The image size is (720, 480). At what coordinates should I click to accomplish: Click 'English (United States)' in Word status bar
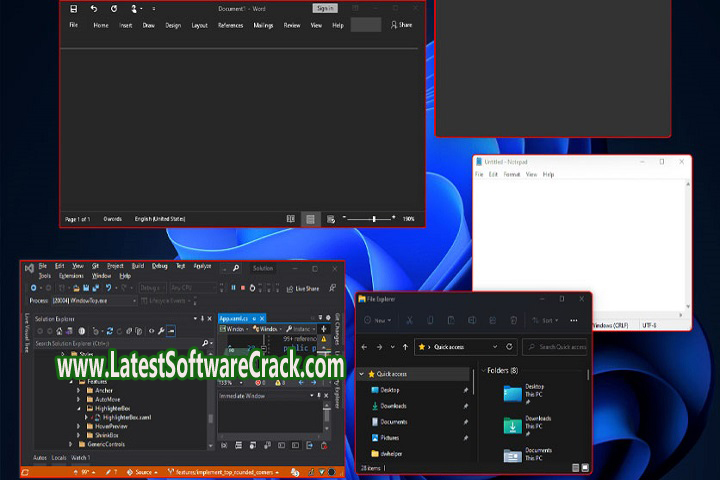[160, 219]
